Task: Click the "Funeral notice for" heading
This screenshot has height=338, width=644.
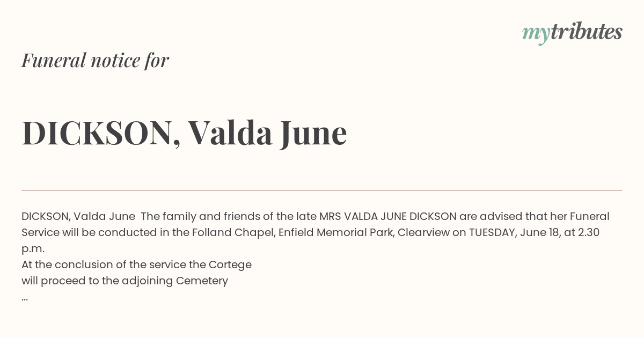Action: pyautogui.click(x=95, y=60)
